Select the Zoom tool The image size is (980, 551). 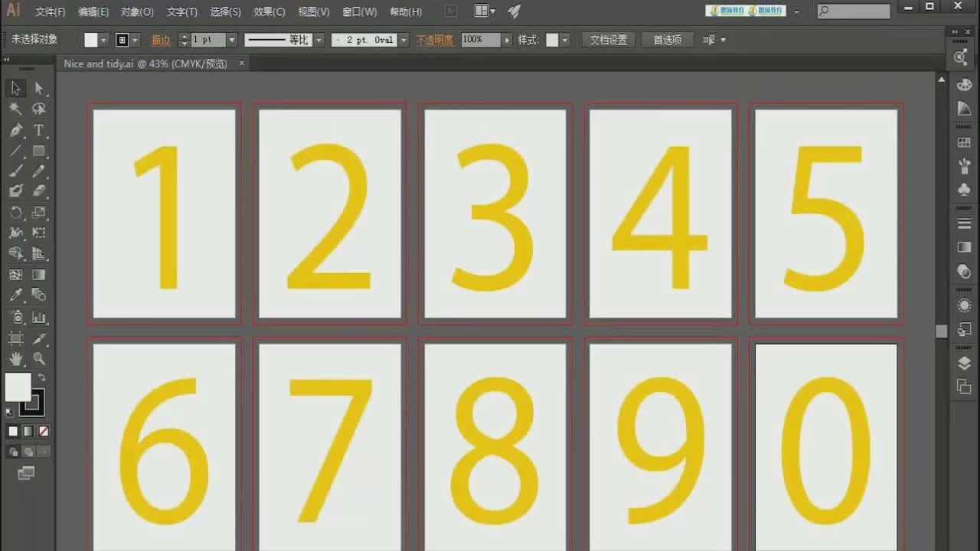tap(39, 358)
